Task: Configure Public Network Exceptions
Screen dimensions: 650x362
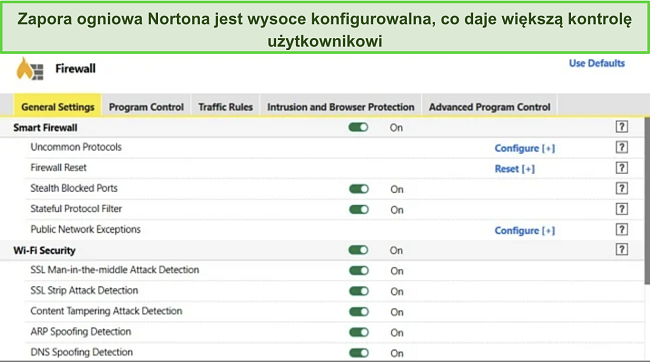Action: pos(524,231)
